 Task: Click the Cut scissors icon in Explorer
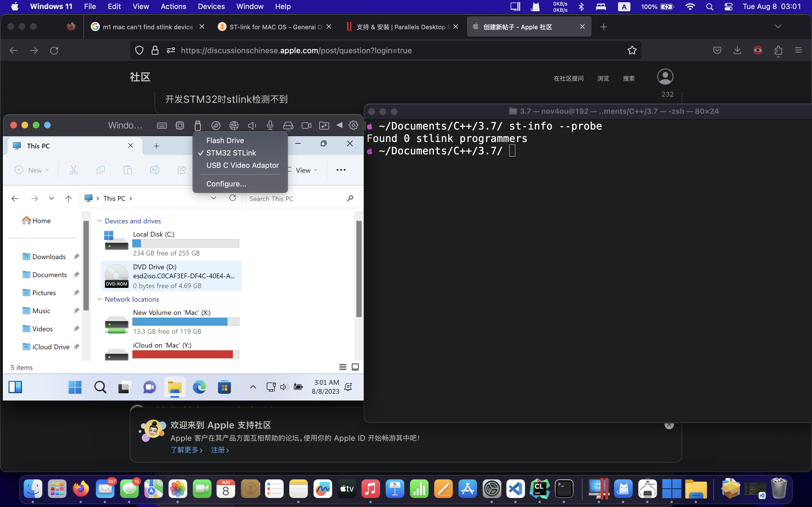(74, 170)
